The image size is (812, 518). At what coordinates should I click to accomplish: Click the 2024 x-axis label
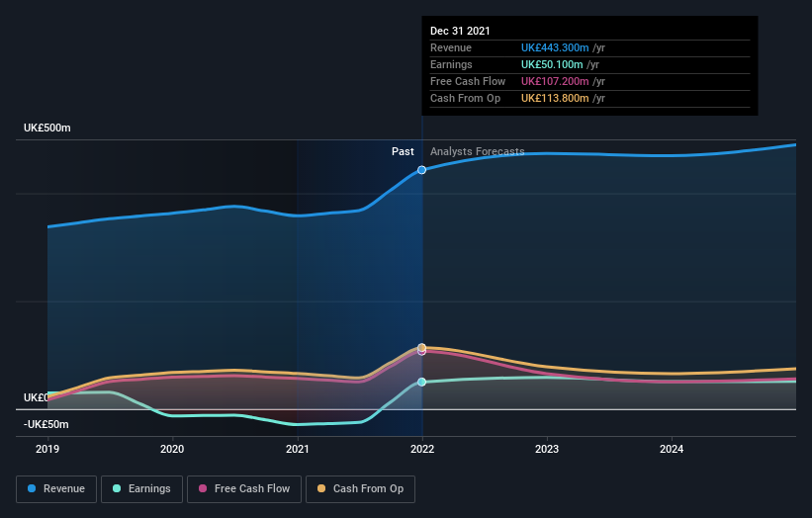[672, 449]
